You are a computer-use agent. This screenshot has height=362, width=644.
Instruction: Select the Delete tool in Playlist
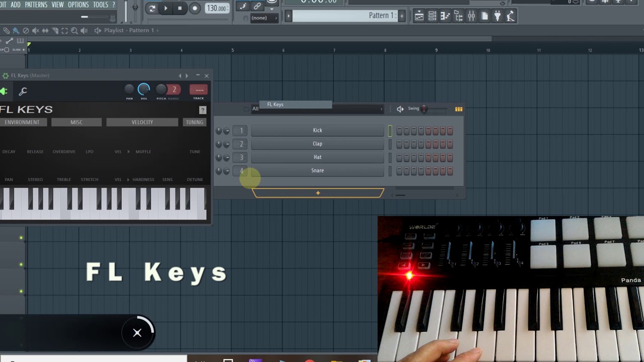pyautogui.click(x=26, y=31)
